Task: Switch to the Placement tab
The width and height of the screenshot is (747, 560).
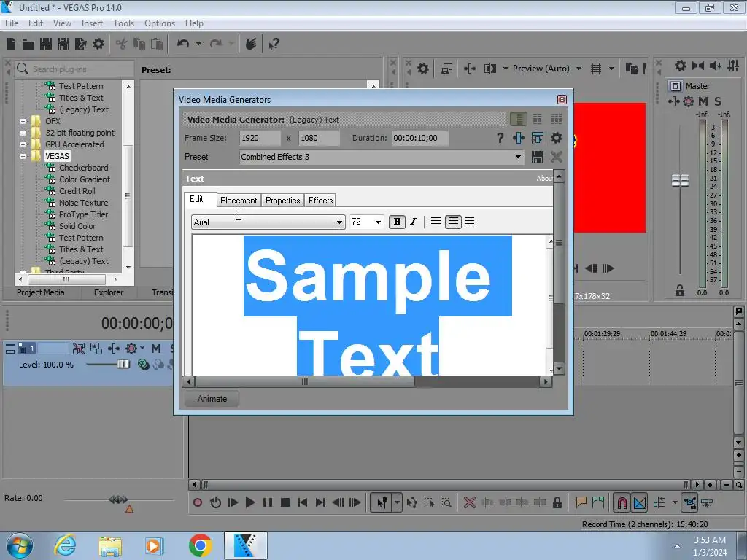Action: [x=239, y=201]
